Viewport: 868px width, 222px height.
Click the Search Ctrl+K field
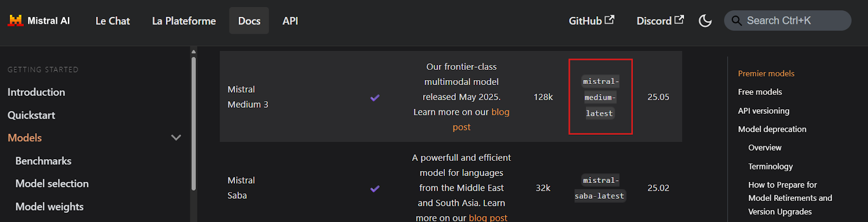click(x=788, y=21)
